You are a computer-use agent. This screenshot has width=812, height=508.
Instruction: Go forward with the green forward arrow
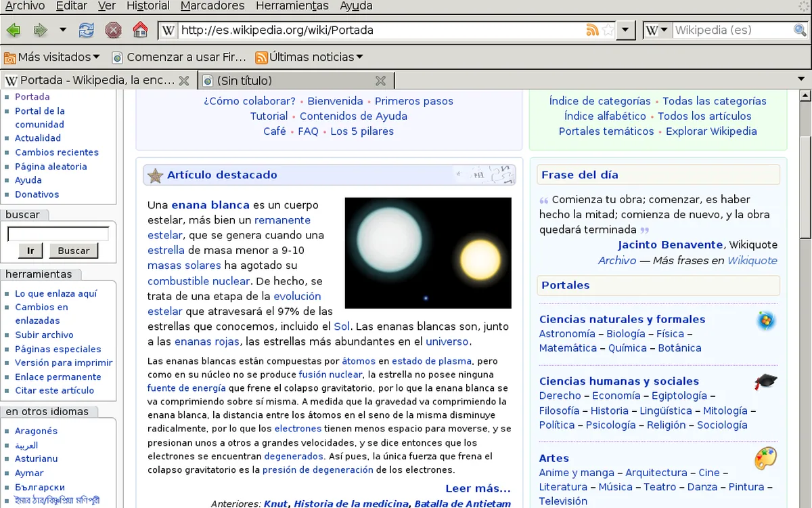(40, 30)
